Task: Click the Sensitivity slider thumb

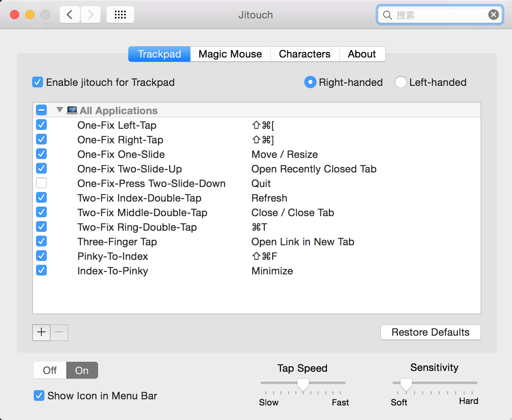Action: pos(406,385)
